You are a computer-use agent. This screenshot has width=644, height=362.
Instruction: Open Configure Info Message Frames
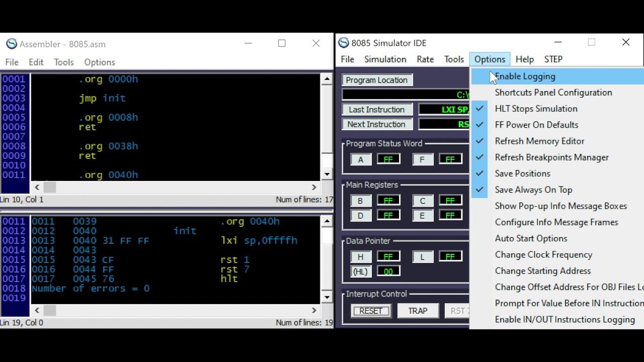(x=557, y=222)
